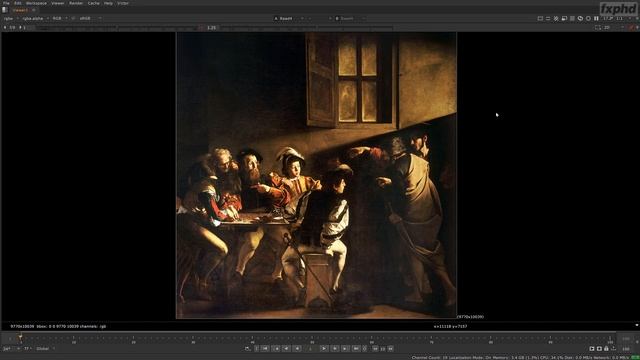Click the horizontal lines viewer icon
The height and width of the screenshot is (360, 640).
[548, 18]
